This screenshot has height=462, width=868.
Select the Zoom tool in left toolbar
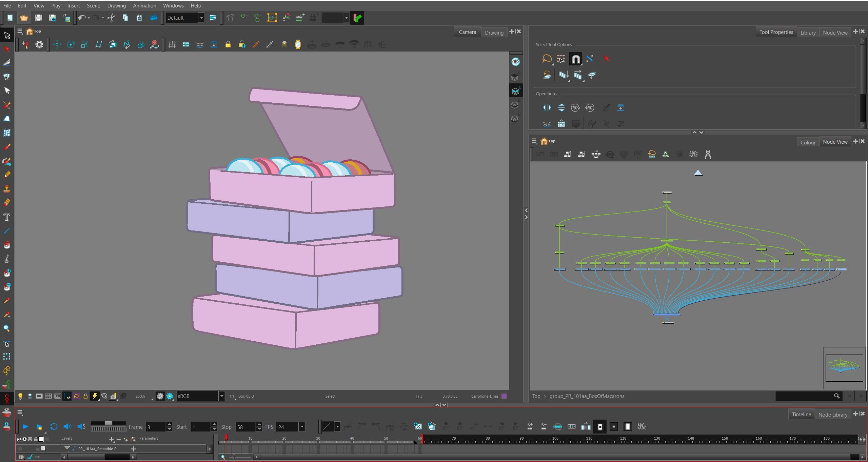pos(7,328)
